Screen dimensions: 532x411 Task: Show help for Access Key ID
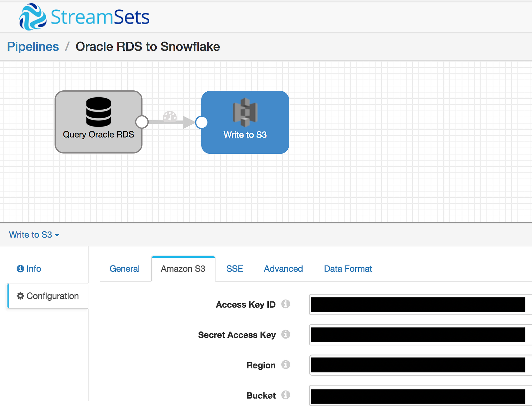[286, 304]
